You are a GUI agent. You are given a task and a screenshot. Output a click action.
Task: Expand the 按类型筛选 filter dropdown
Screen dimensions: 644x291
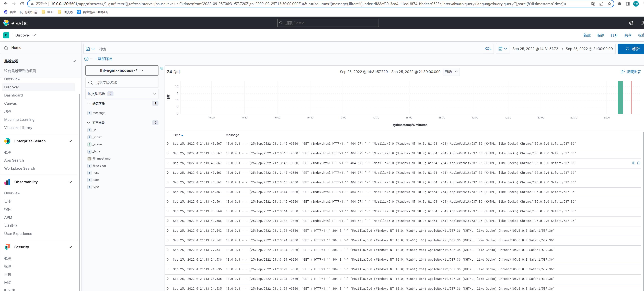click(122, 94)
